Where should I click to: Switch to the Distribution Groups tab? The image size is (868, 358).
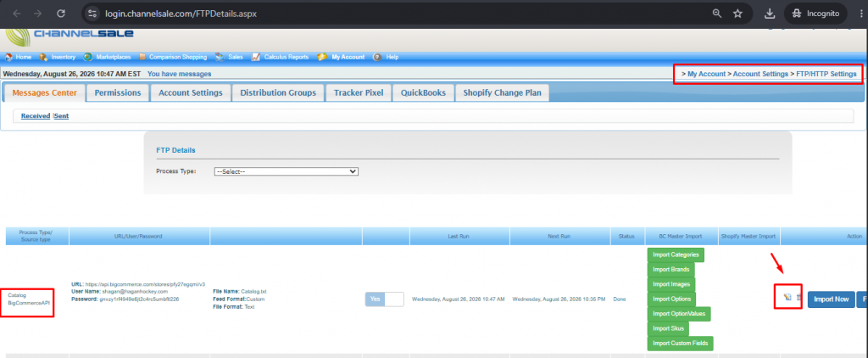[x=278, y=92]
